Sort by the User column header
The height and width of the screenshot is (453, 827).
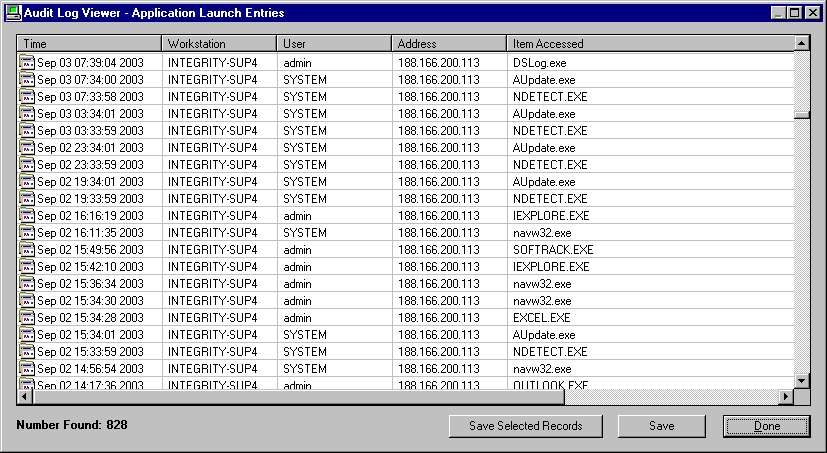pyautogui.click(x=334, y=44)
